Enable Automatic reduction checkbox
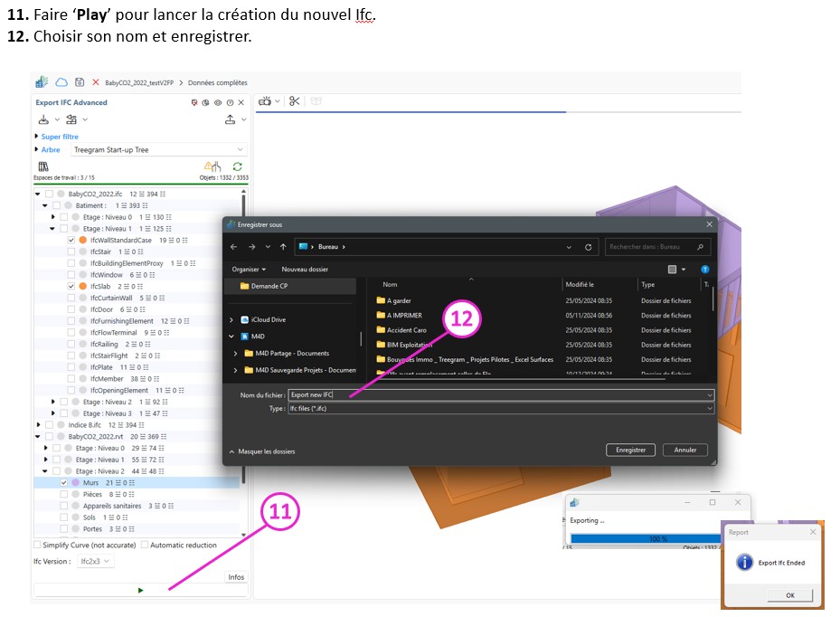This screenshot has height=617, width=840. pos(144,545)
